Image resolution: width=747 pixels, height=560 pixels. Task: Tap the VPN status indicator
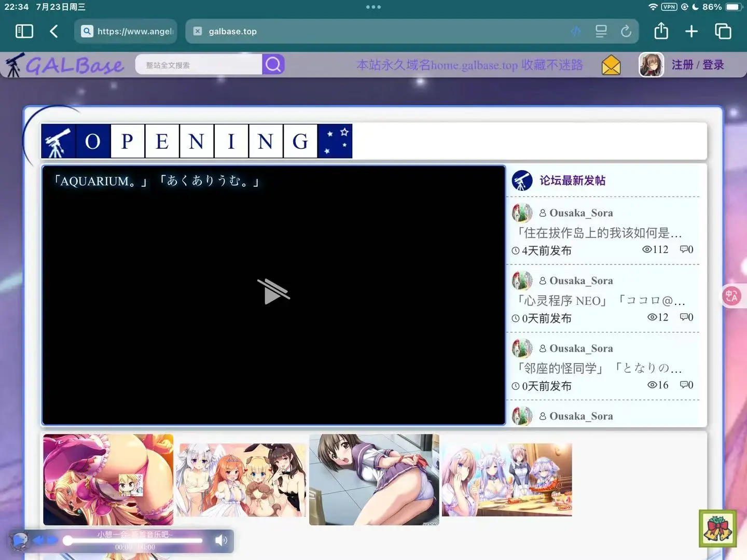tap(669, 7)
